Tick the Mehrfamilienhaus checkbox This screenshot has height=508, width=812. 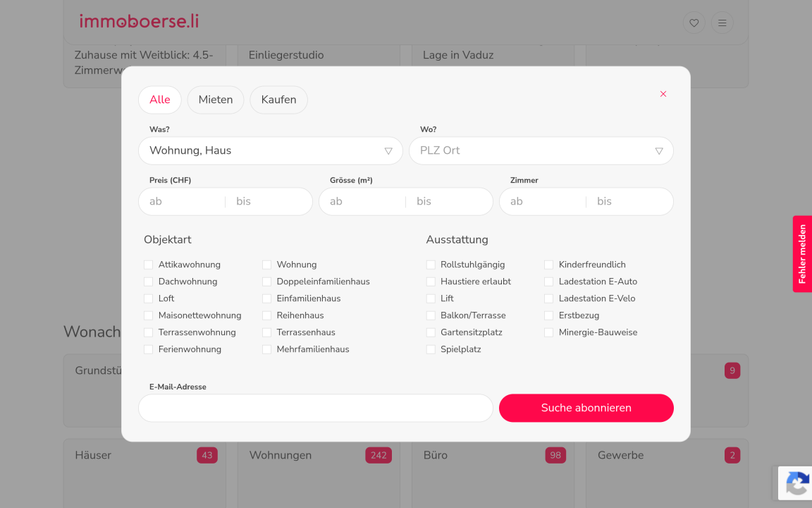[x=266, y=349]
